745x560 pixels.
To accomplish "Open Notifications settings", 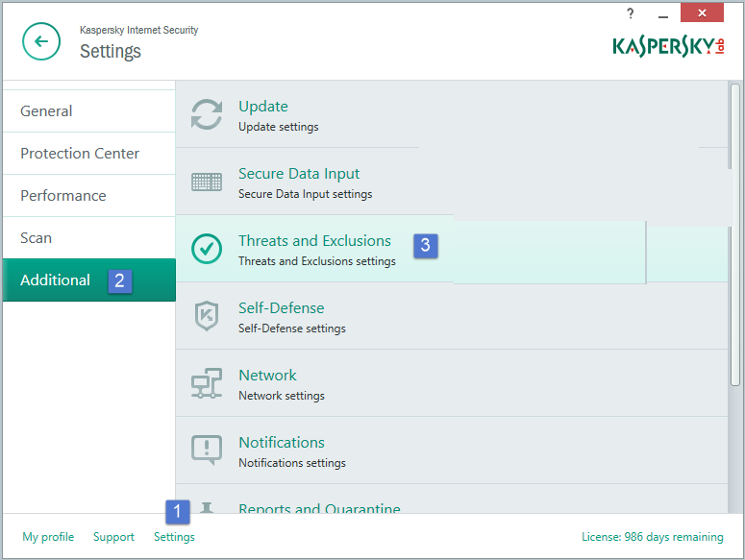I will click(x=282, y=442).
